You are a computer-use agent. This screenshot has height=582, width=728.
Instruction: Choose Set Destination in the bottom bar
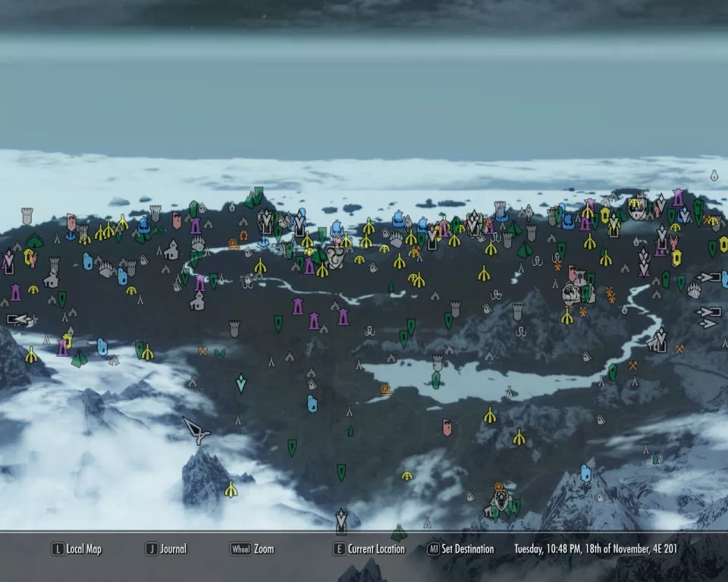460,549
